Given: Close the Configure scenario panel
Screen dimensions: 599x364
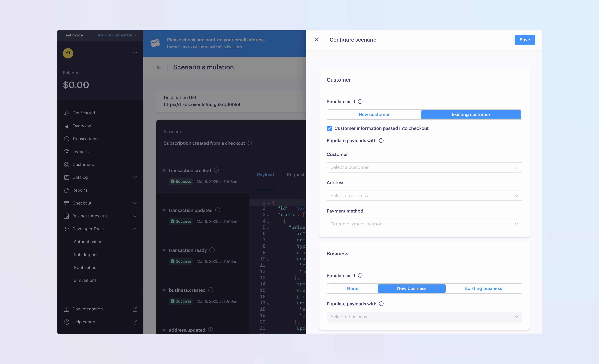Looking at the screenshot, I should point(316,40).
